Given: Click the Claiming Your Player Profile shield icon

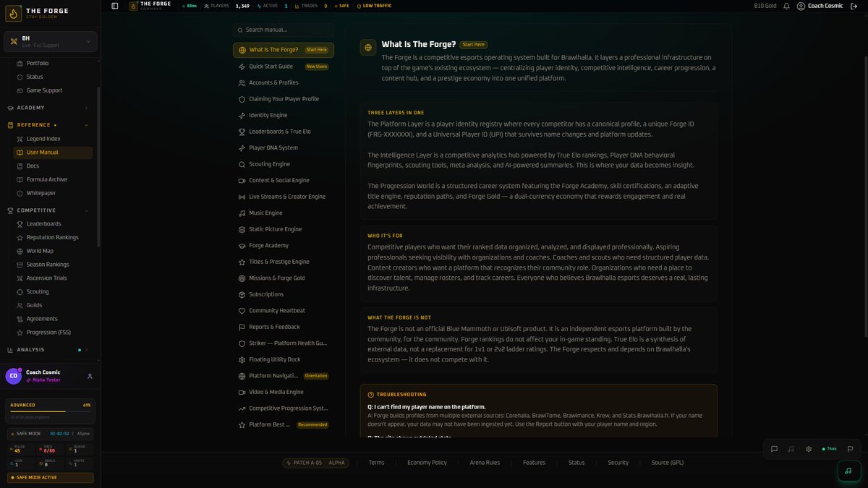Looking at the screenshot, I should 242,99.
